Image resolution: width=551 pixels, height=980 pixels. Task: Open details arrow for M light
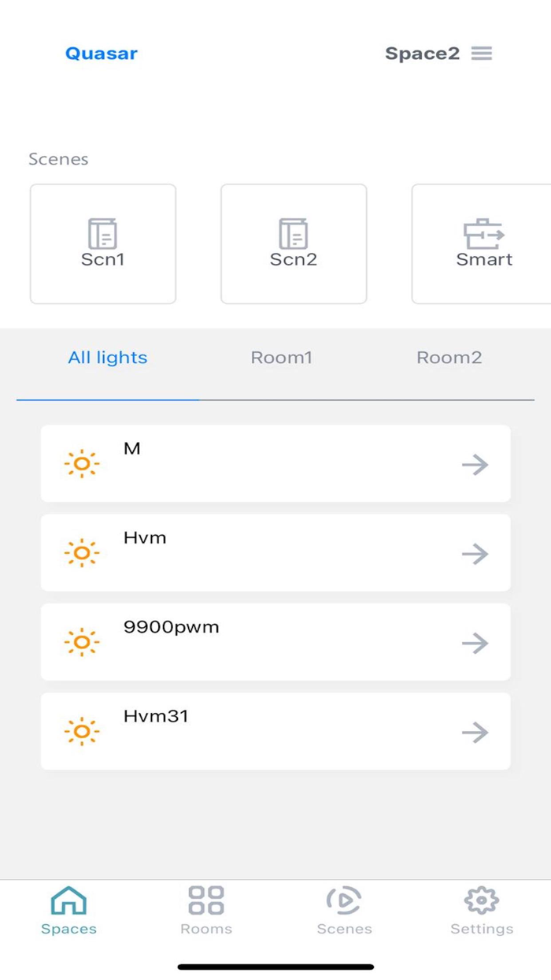[x=475, y=465]
